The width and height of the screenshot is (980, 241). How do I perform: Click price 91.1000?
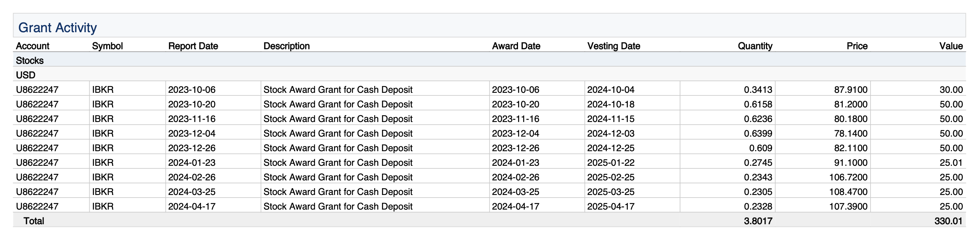click(851, 162)
